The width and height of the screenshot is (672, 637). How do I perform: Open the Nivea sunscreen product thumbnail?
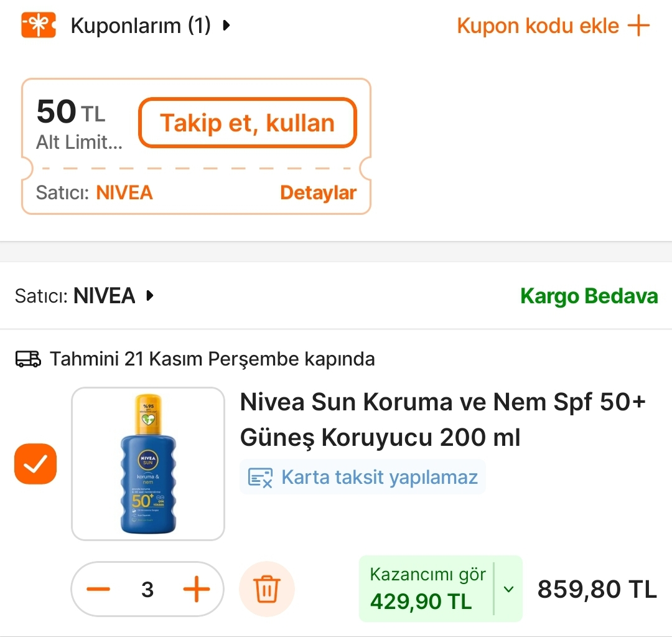[148, 464]
